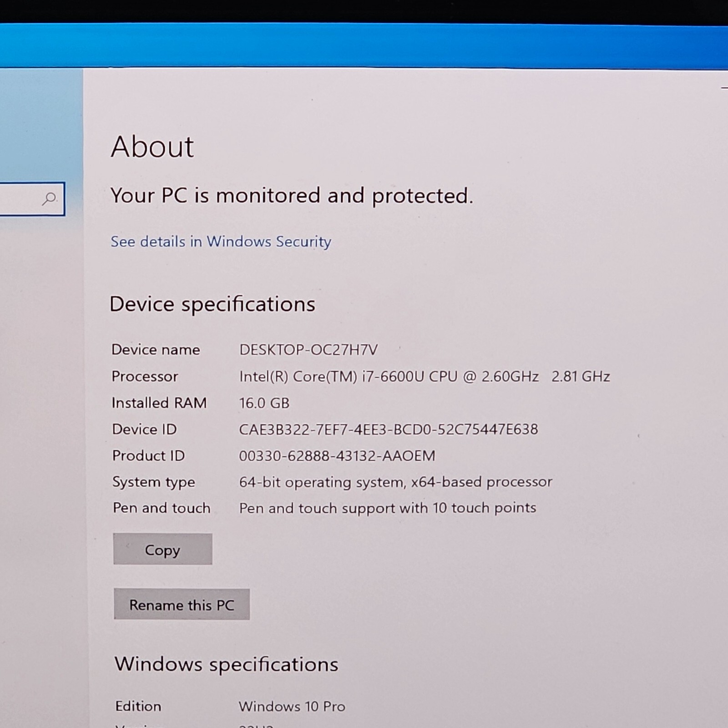Viewport: 728px width, 728px height.
Task: Click 'Your PC is monitored and protected'
Action: [x=292, y=196]
